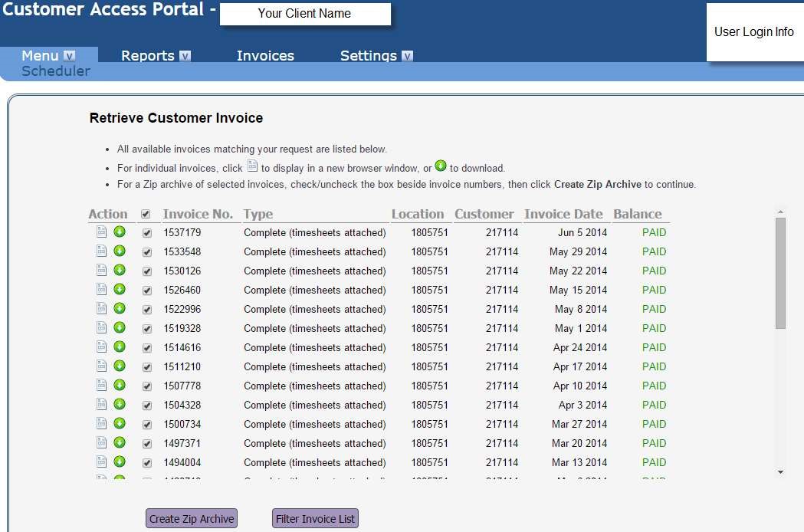Download invoice 1526460
The height and width of the screenshot is (532, 804).
point(120,289)
